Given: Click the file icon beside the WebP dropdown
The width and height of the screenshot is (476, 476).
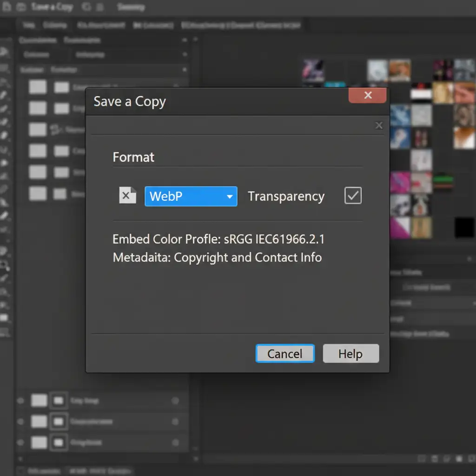Looking at the screenshot, I should click(x=127, y=196).
